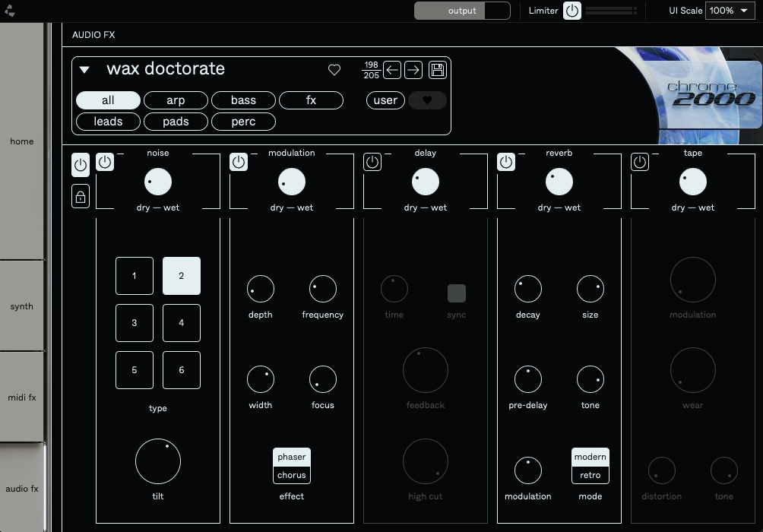Click the delay dry-wet knob
This screenshot has height=532, width=763.
point(426,182)
